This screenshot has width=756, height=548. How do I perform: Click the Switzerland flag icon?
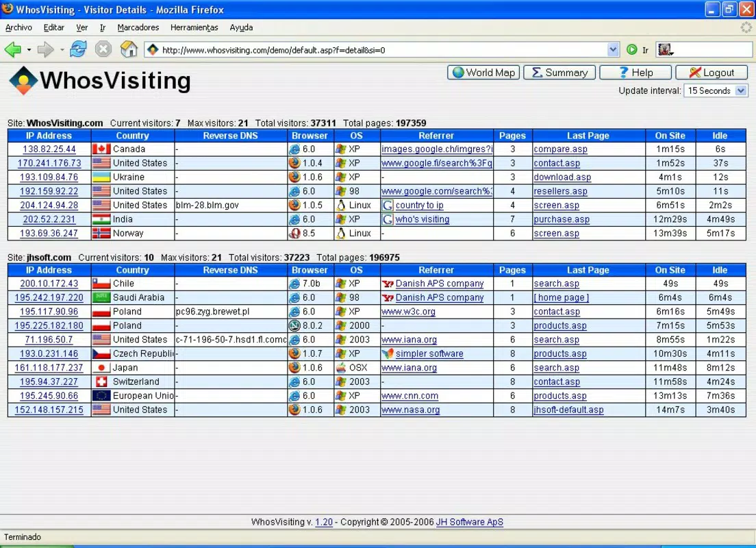(x=101, y=382)
